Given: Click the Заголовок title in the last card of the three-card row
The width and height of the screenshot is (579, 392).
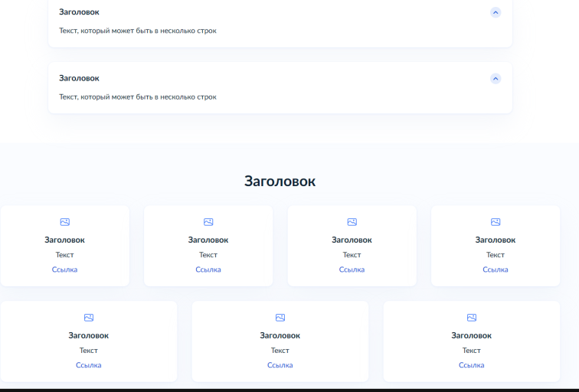Looking at the screenshot, I should pyautogui.click(x=472, y=335).
